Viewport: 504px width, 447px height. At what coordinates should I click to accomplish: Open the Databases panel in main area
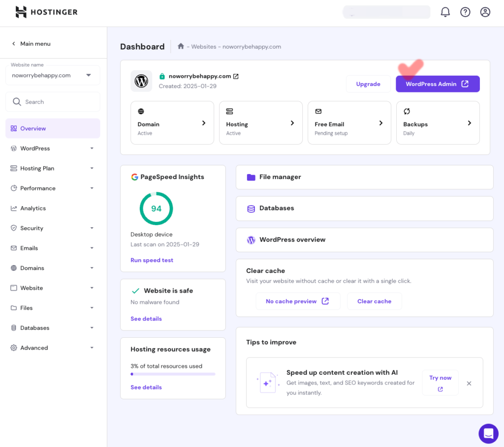[x=365, y=209]
